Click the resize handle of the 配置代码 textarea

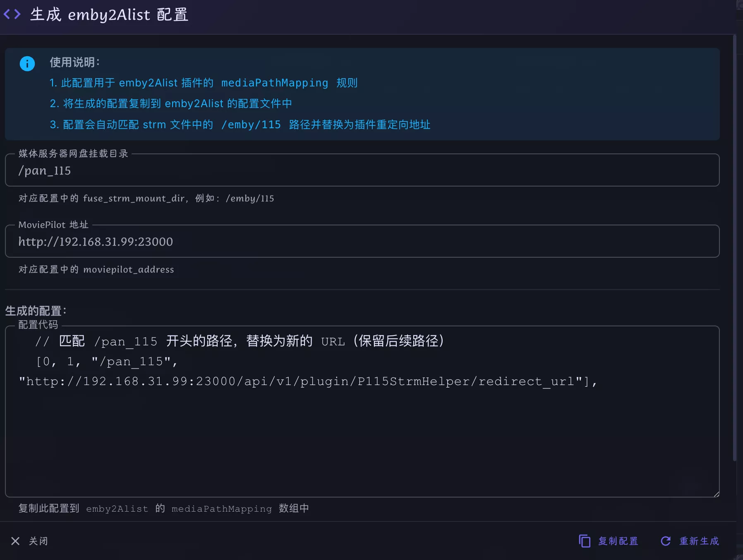click(x=716, y=494)
